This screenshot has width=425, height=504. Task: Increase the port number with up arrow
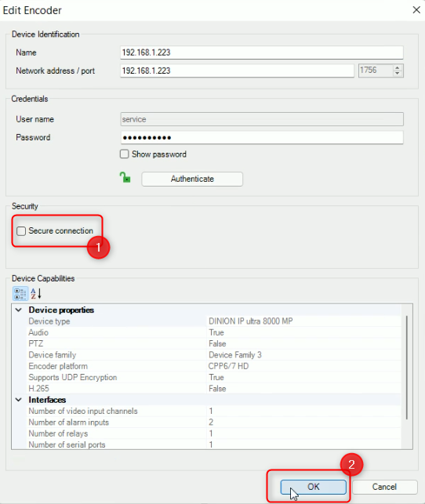398,68
